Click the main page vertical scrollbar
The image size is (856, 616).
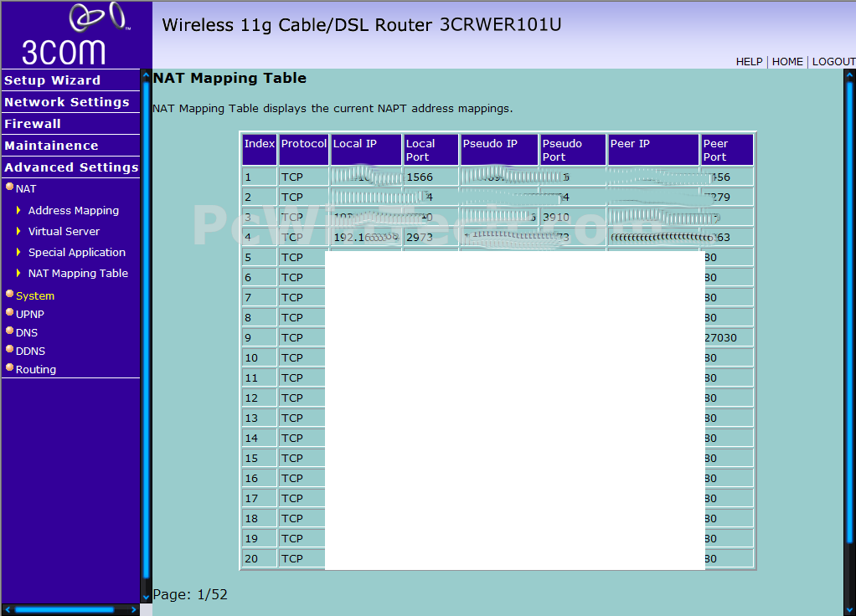(849, 311)
